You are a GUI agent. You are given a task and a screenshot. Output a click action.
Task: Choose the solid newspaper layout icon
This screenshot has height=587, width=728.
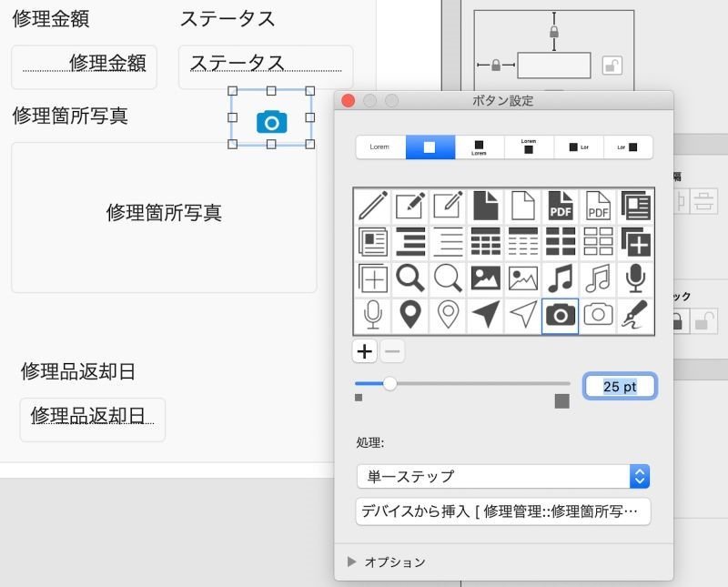pos(635,206)
